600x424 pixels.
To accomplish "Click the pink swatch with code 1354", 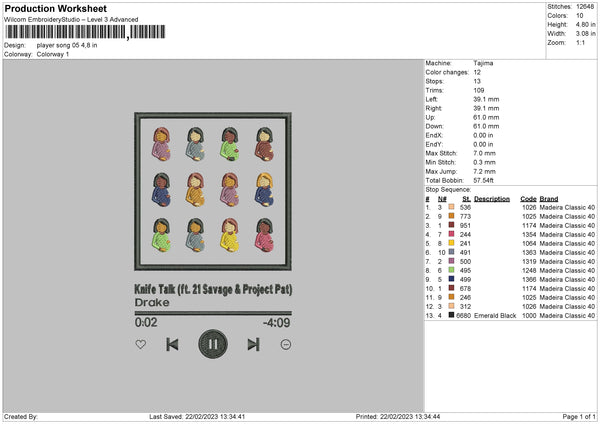I will click(x=452, y=234).
